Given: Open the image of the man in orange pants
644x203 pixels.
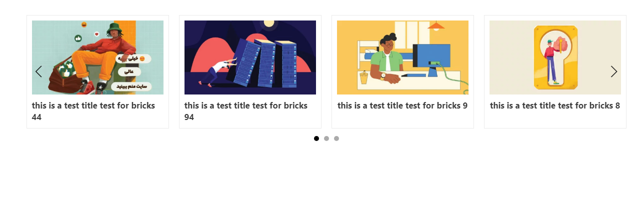Looking at the screenshot, I should tap(97, 57).
